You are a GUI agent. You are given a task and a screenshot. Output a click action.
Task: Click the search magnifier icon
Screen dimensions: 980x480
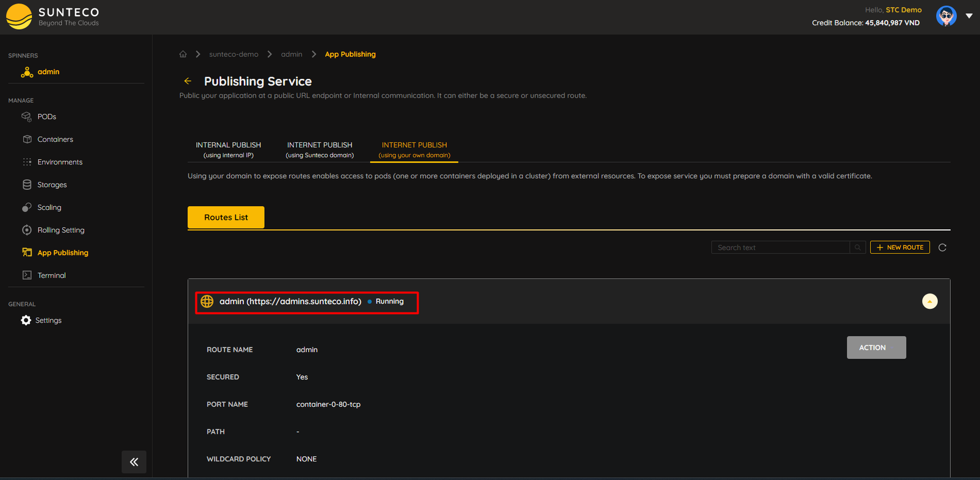click(x=857, y=247)
